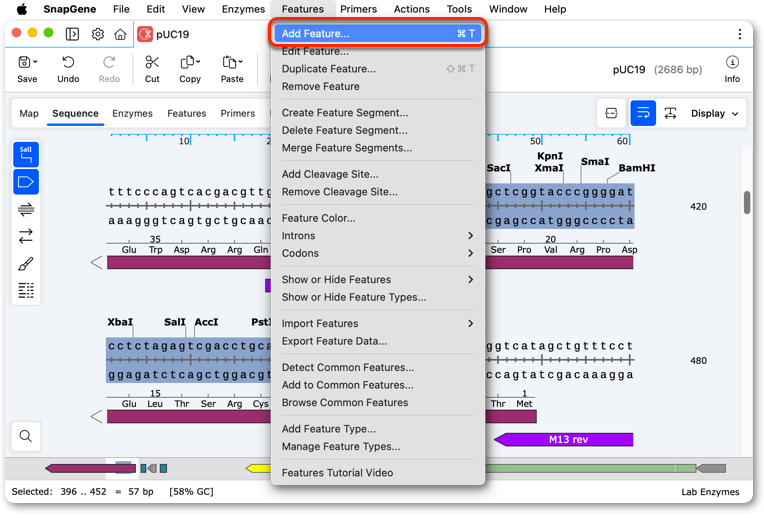Click the purple M13 rev feature arrow
Image resolution: width=764 pixels, height=518 pixels.
tap(564, 440)
